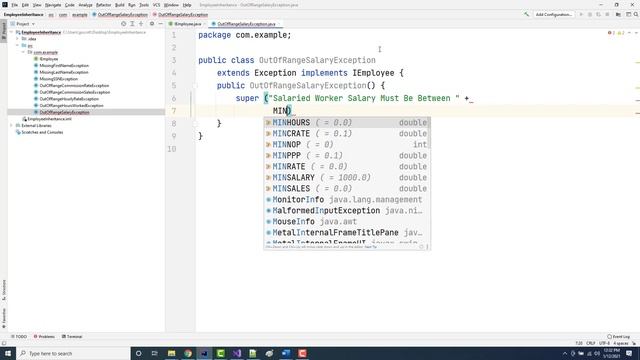Viewport: 640px width, 360px height.
Task: Select the OutOfRangeSalaryException.java editor tab
Action: (x=246, y=24)
